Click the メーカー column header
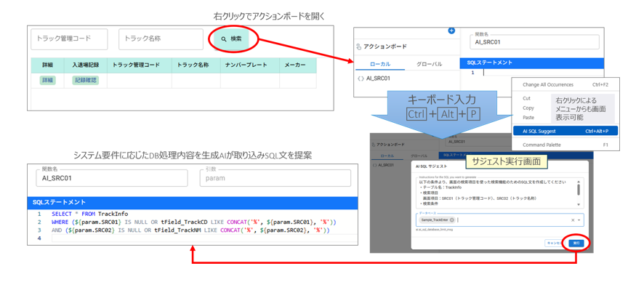Viewport: 644px width, 282px height. click(x=298, y=65)
